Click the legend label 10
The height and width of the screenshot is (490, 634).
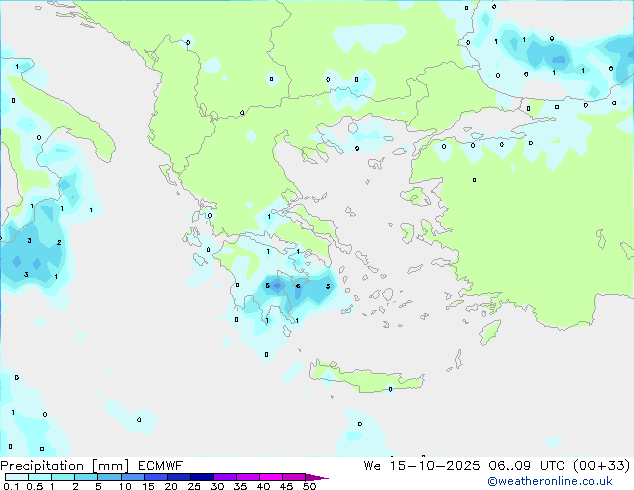tap(125, 486)
